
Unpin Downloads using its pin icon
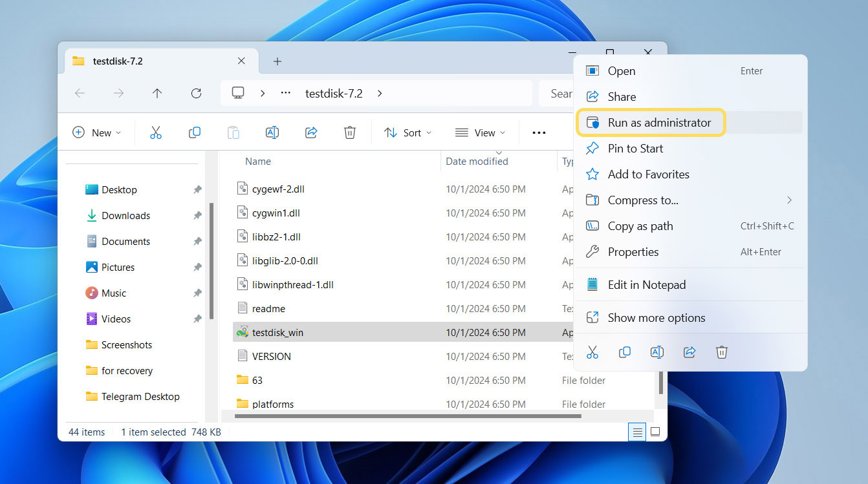point(197,216)
